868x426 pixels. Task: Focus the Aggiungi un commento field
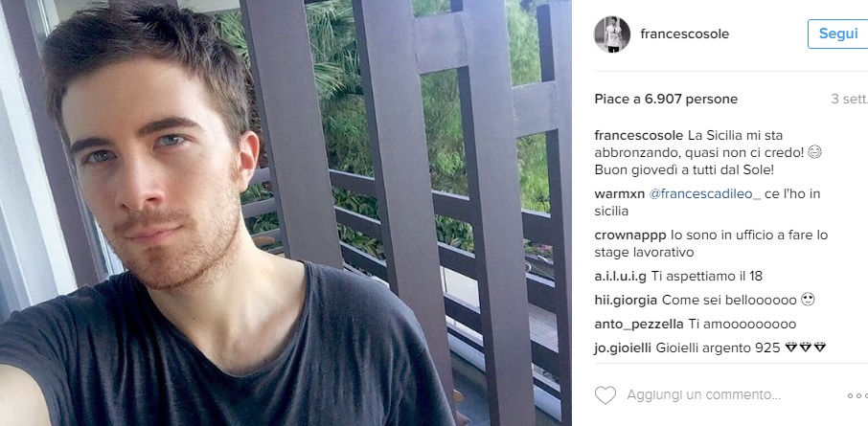click(x=703, y=395)
